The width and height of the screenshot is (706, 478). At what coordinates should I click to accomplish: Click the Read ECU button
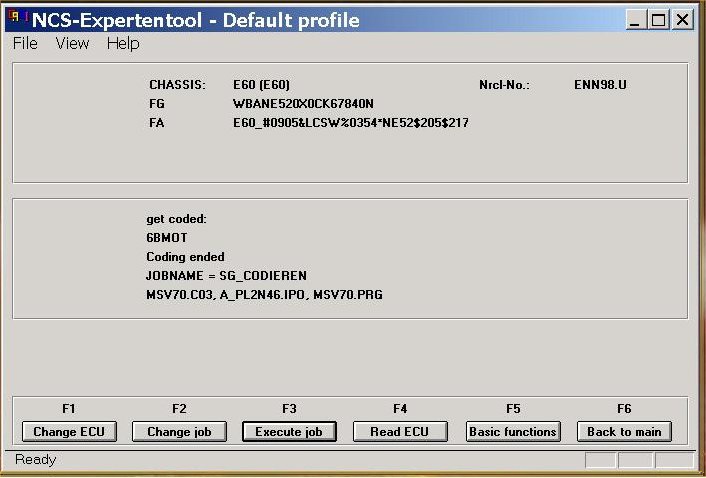click(x=400, y=432)
